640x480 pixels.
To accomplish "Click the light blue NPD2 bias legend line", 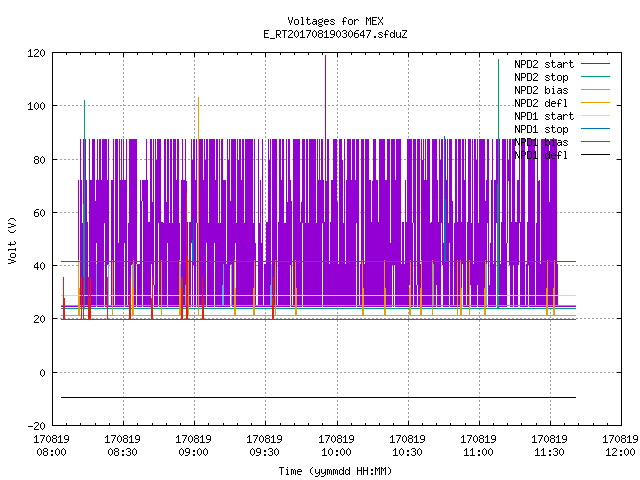I will (x=596, y=89).
